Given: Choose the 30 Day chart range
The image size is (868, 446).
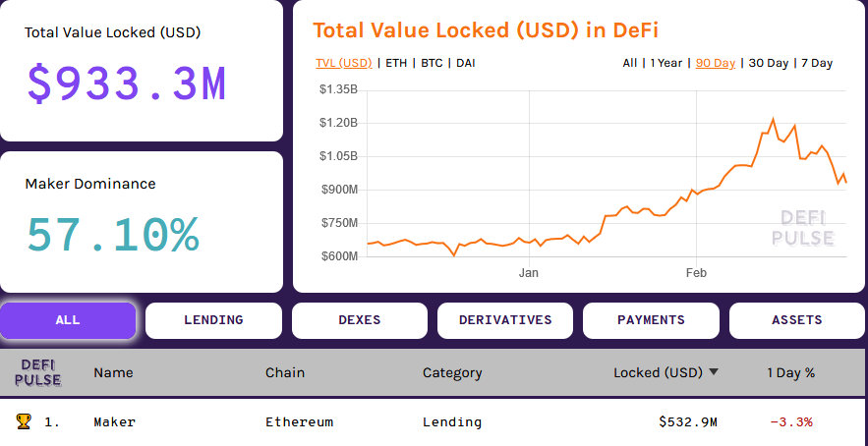Looking at the screenshot, I should [x=769, y=63].
